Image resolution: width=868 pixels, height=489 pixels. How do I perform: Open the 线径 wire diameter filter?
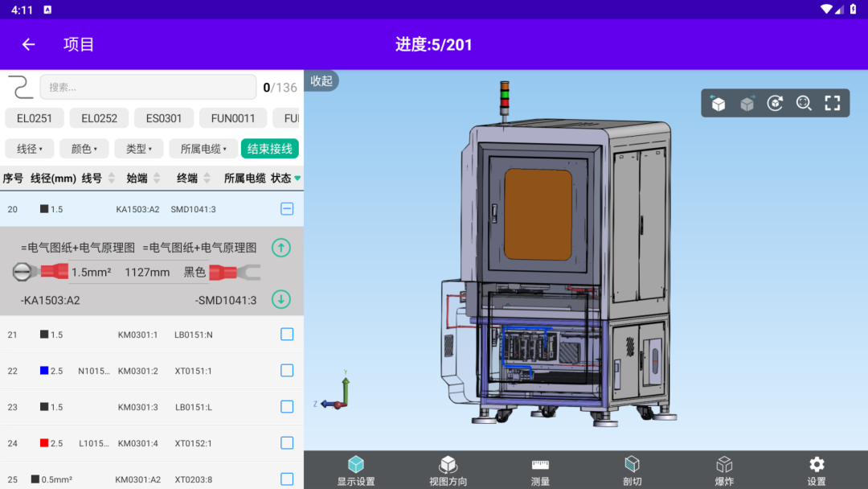[x=30, y=149]
